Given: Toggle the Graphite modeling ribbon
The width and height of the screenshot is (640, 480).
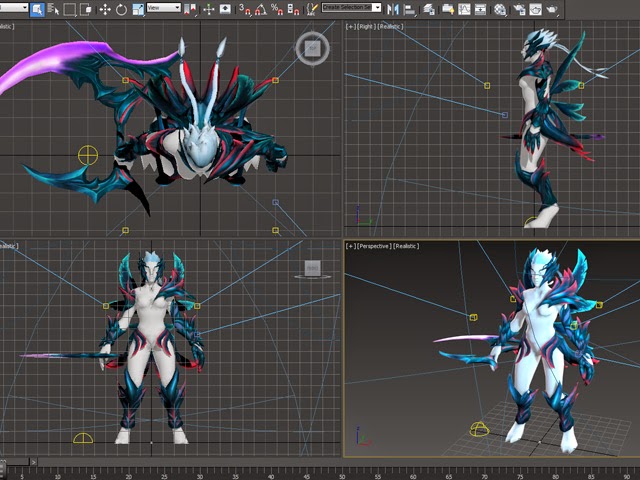Looking at the screenshot, I should [448, 9].
